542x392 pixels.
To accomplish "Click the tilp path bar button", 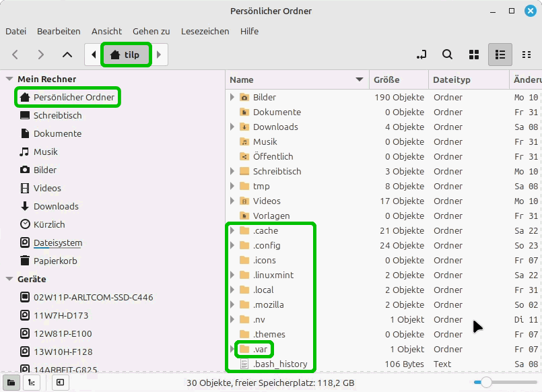I will [x=126, y=55].
